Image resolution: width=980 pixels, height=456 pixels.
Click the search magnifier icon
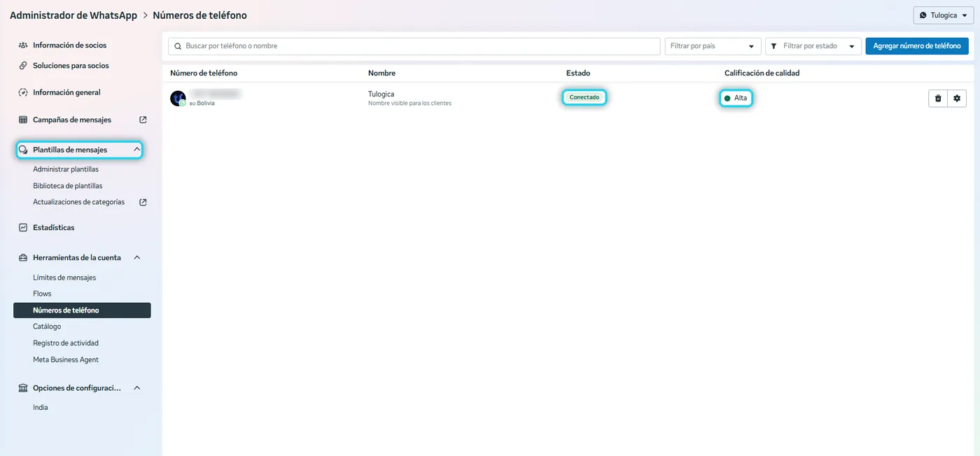[x=178, y=46]
